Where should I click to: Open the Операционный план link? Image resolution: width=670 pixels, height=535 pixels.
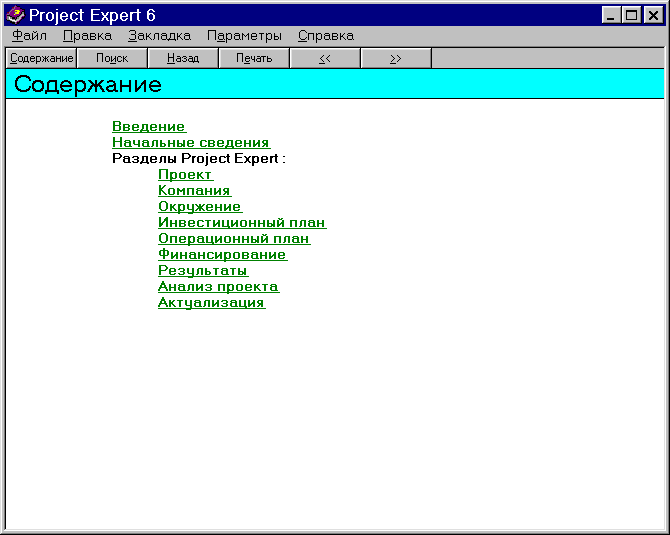click(234, 238)
